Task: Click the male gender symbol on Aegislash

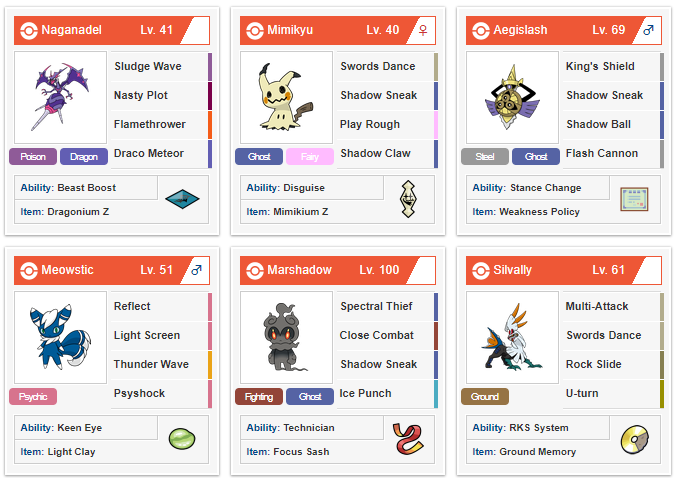Action: coord(648,30)
